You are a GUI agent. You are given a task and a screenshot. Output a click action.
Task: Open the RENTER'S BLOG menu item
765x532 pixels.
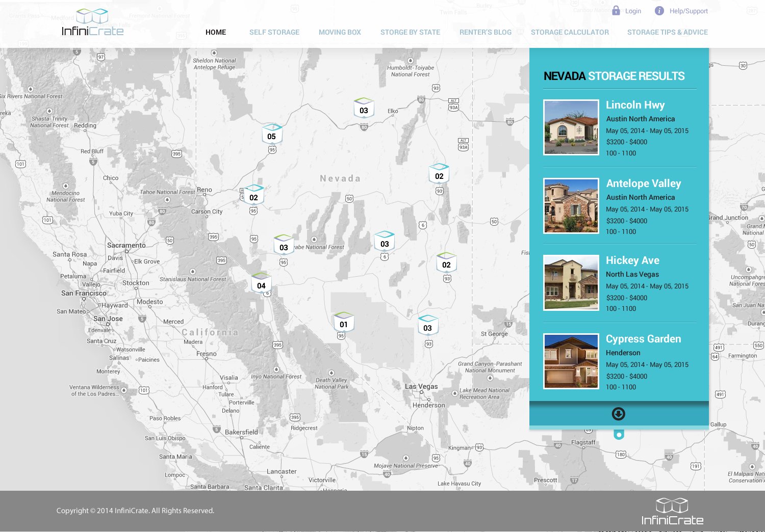486,32
